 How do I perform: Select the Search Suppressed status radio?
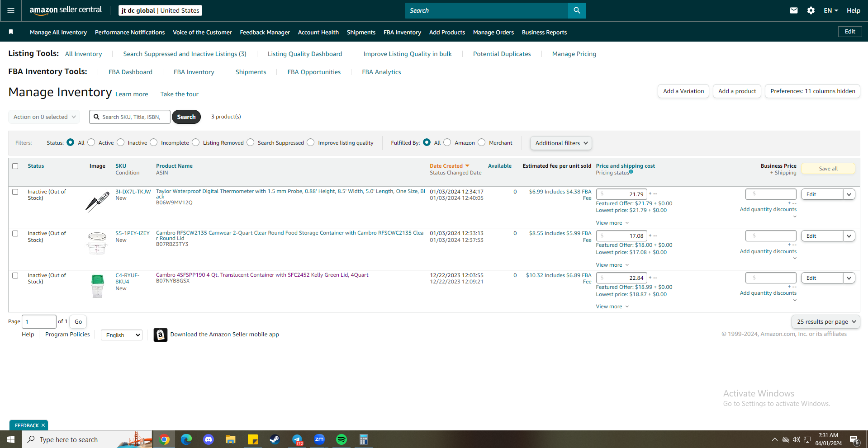pyautogui.click(x=251, y=142)
